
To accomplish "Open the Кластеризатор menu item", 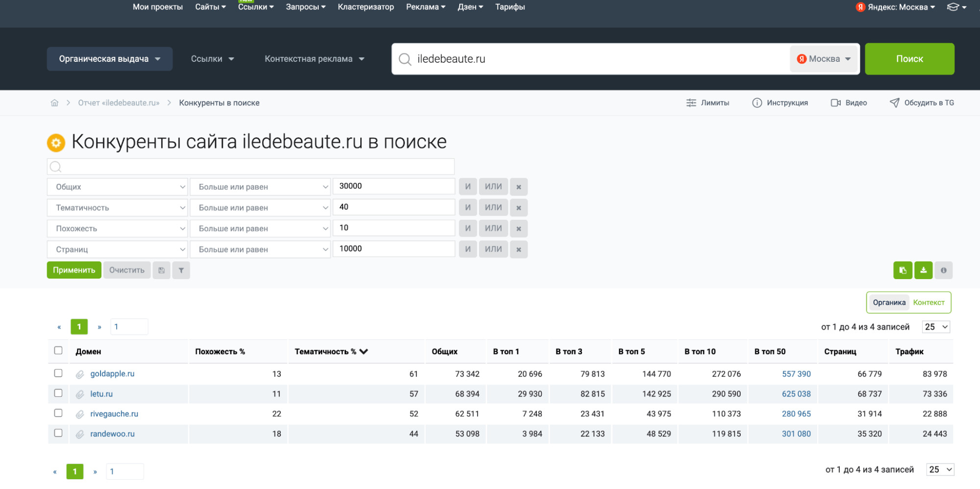I will tap(365, 7).
